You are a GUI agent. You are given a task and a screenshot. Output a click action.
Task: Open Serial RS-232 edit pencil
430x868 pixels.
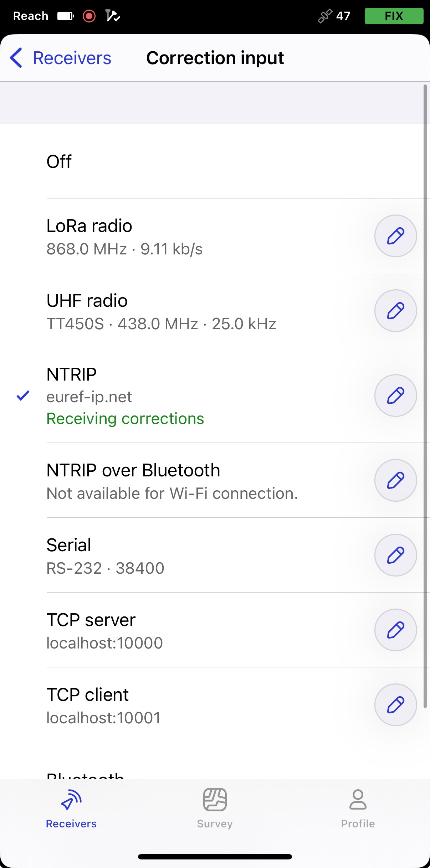tap(395, 555)
